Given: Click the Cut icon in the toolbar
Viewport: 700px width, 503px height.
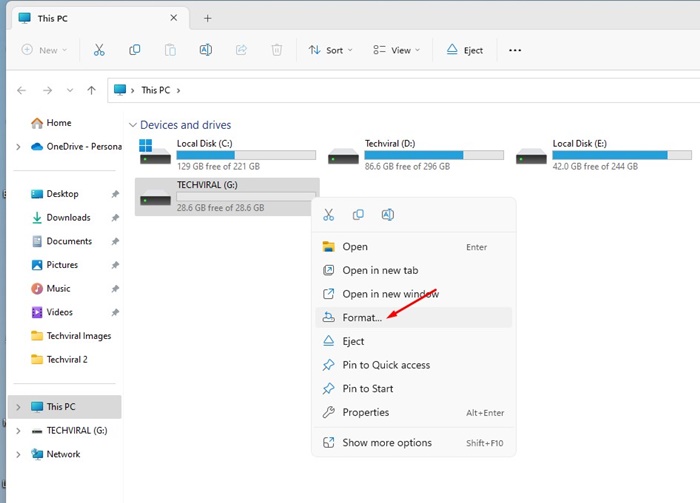Looking at the screenshot, I should pyautogui.click(x=99, y=50).
